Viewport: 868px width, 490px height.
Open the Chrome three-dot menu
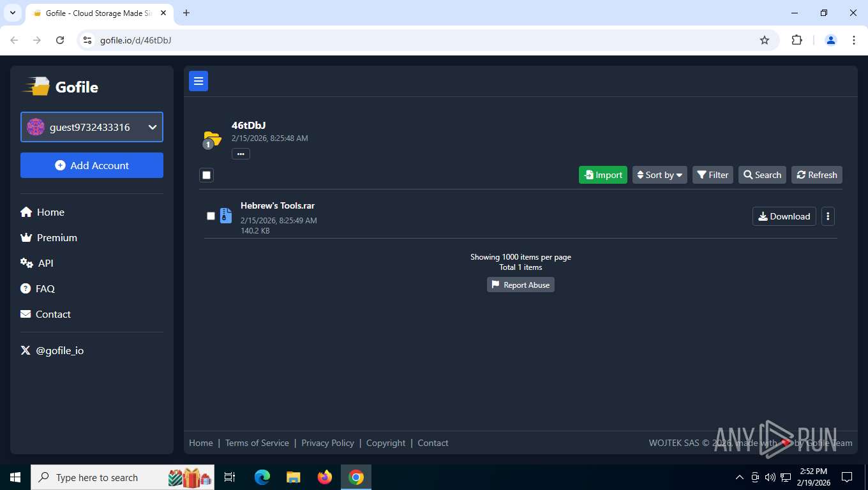click(x=854, y=40)
